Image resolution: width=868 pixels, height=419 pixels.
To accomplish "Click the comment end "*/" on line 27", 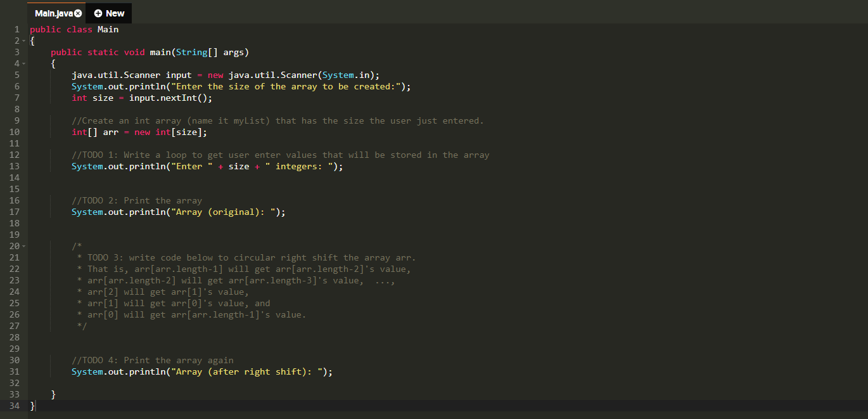I will pyautogui.click(x=82, y=326).
